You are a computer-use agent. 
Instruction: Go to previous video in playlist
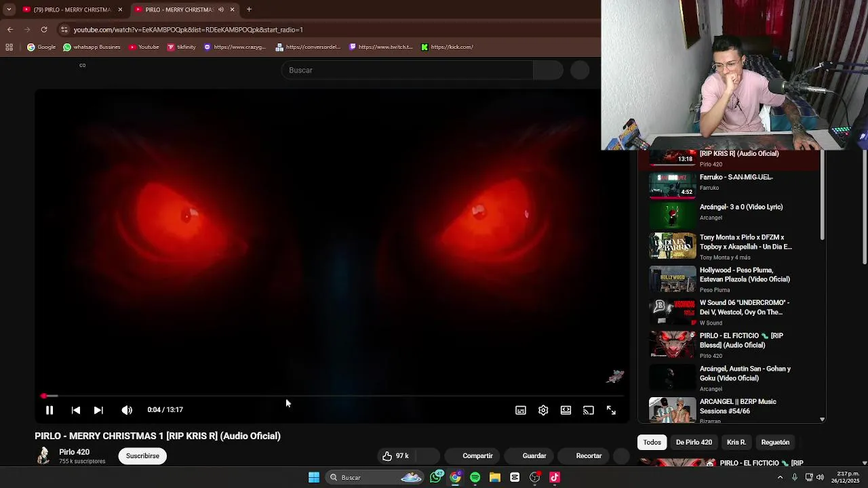pyautogui.click(x=76, y=410)
